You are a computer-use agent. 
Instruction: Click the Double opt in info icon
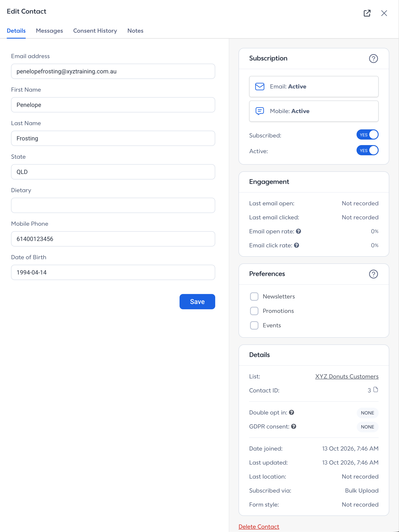coord(291,412)
